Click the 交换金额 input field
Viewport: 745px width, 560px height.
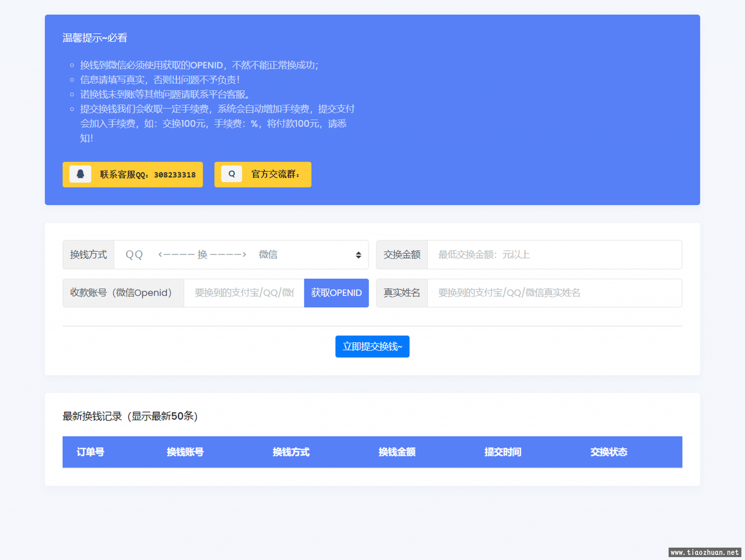[x=555, y=255]
